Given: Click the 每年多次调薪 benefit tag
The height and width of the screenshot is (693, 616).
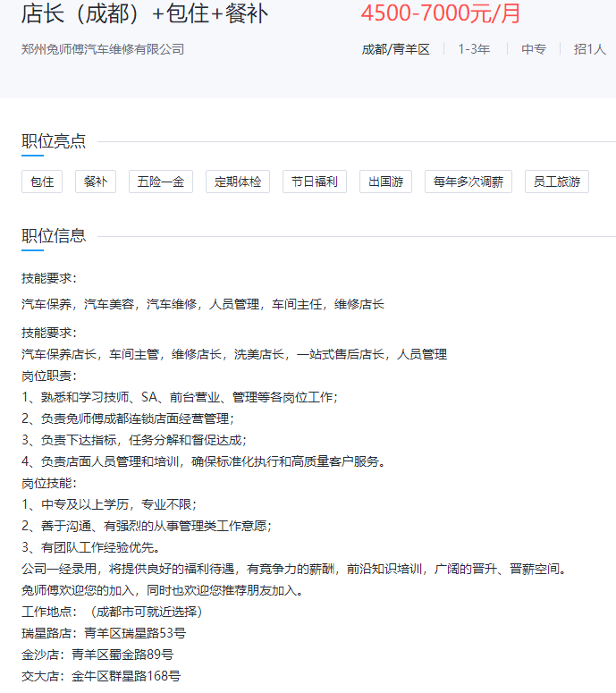Looking at the screenshot, I should click(468, 182).
